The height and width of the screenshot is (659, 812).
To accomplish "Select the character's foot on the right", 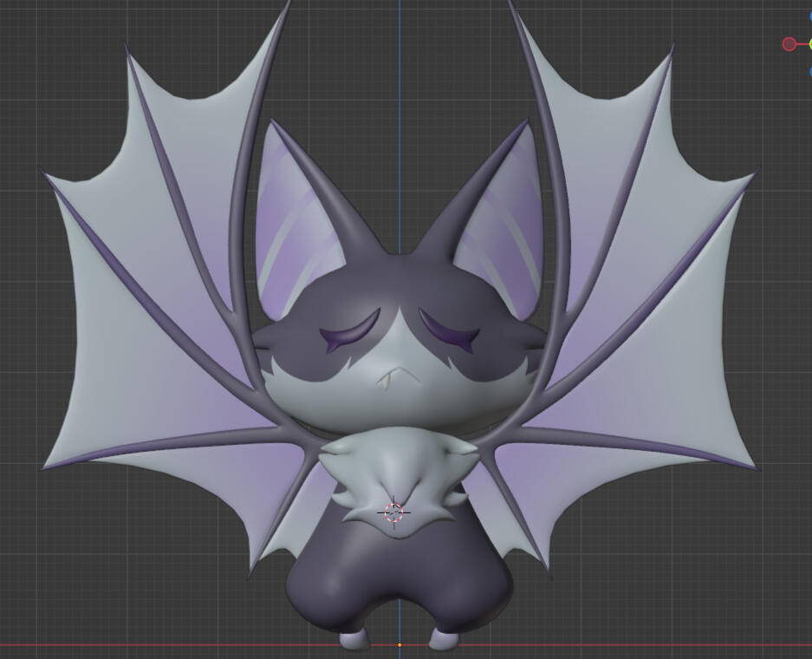I will (x=443, y=641).
